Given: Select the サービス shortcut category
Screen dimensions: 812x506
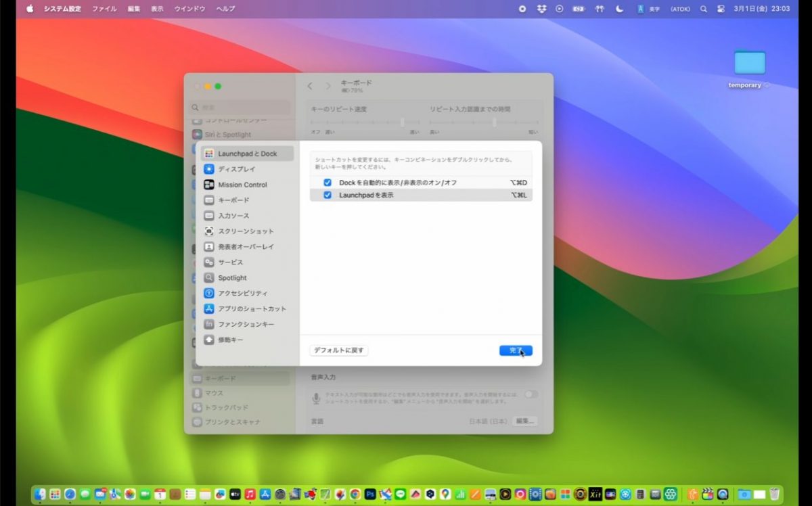Looking at the screenshot, I should coord(248,262).
